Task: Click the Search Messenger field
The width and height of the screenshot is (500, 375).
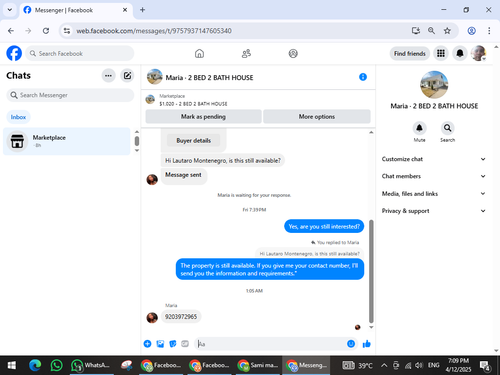Action: click(70, 95)
